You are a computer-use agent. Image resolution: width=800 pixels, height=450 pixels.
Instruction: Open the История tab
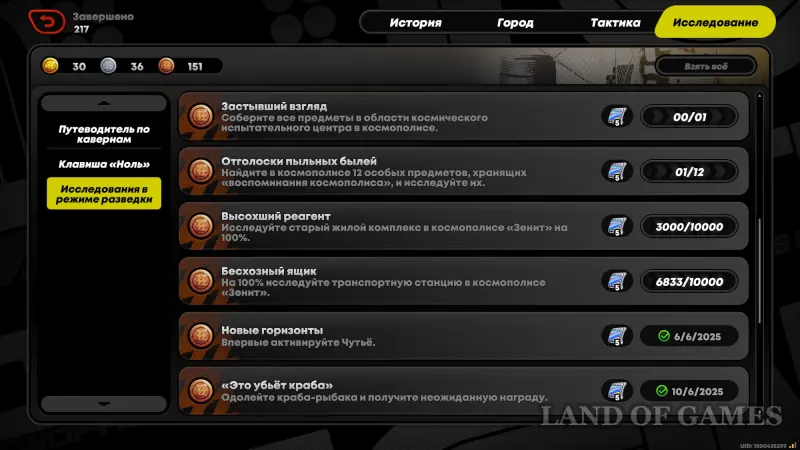point(415,22)
